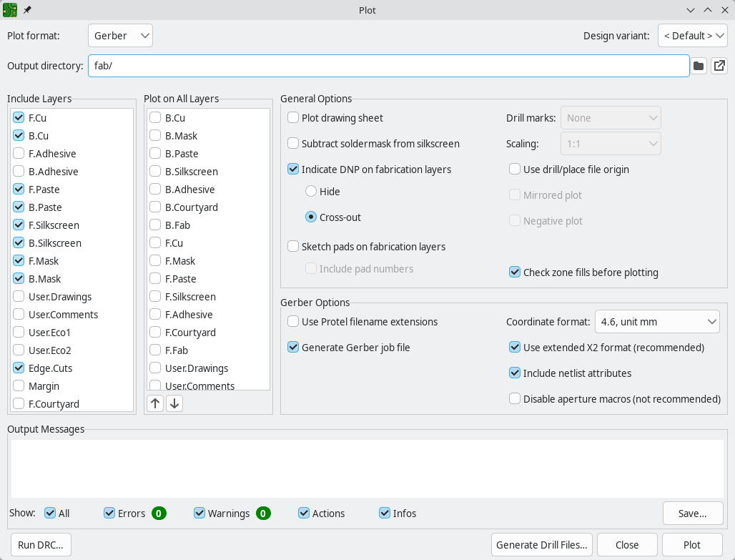Move selected layer up with arrow button
The width and height of the screenshot is (735, 560).
tap(155, 403)
